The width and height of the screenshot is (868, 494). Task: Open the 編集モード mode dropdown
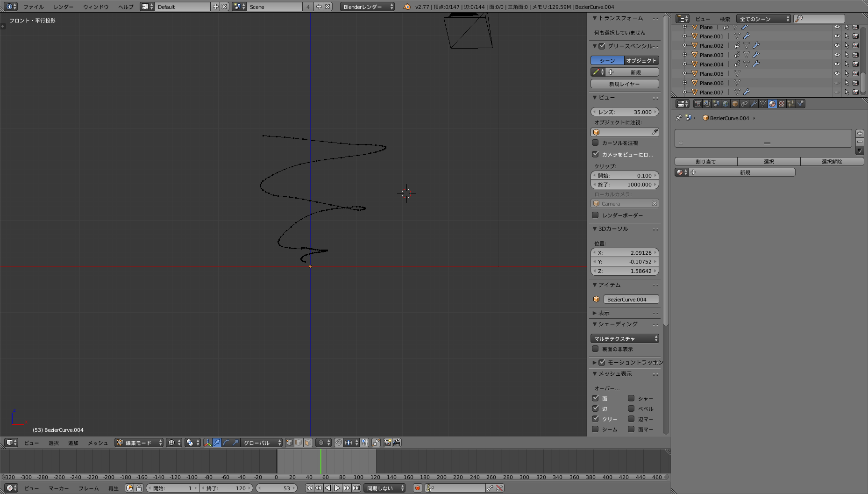coord(139,443)
